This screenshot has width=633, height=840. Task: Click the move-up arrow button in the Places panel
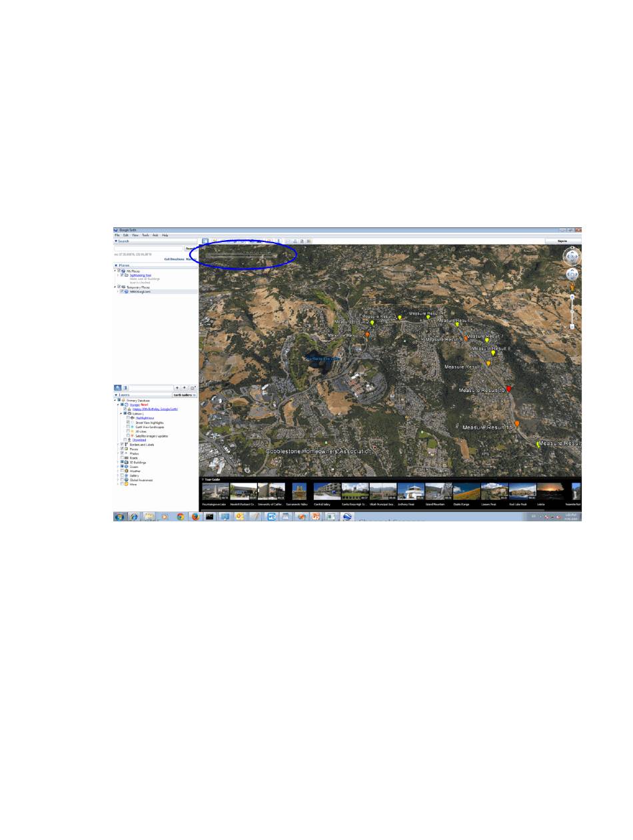click(177, 387)
